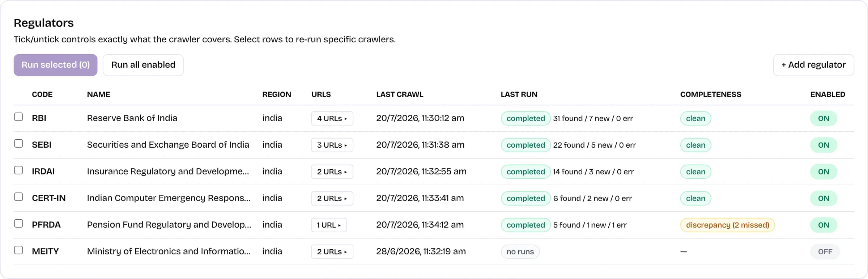
Task: Click Securities and Exchange Board of India
Action: click(x=168, y=145)
